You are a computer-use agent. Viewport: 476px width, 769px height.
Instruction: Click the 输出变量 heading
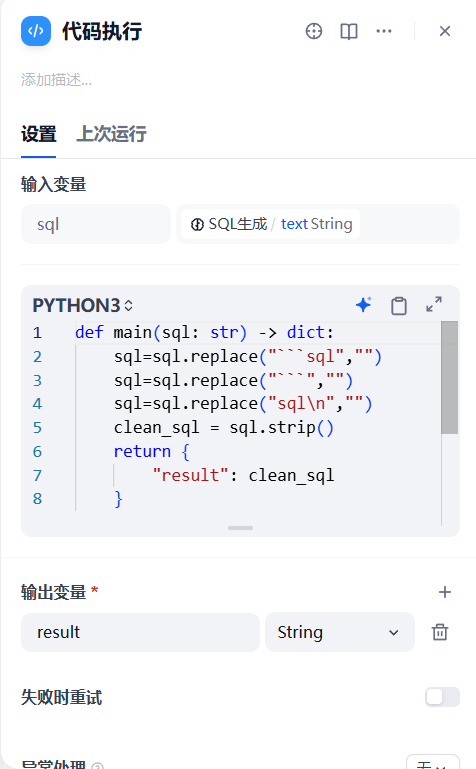point(53,592)
